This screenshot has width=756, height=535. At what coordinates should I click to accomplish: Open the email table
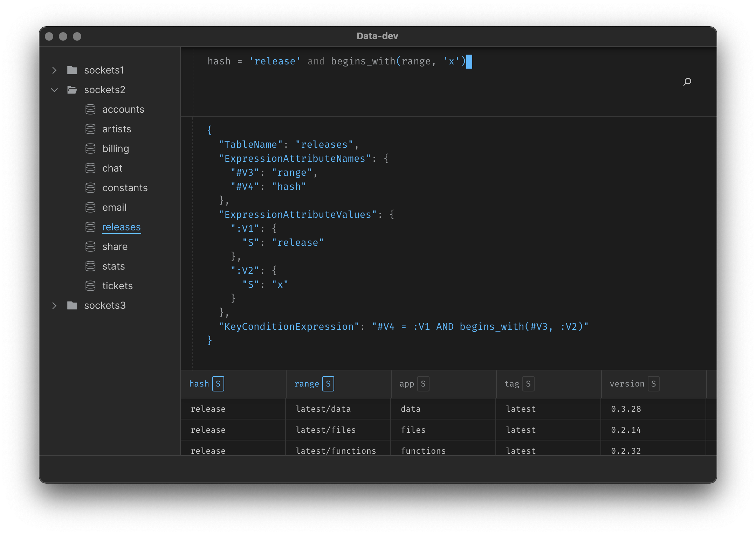114,208
